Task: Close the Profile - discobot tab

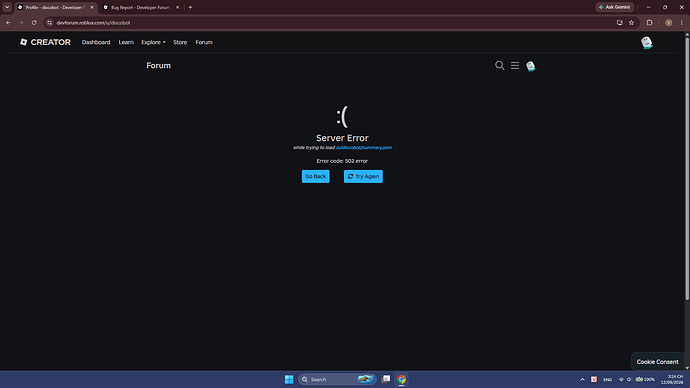Action: pos(92,7)
